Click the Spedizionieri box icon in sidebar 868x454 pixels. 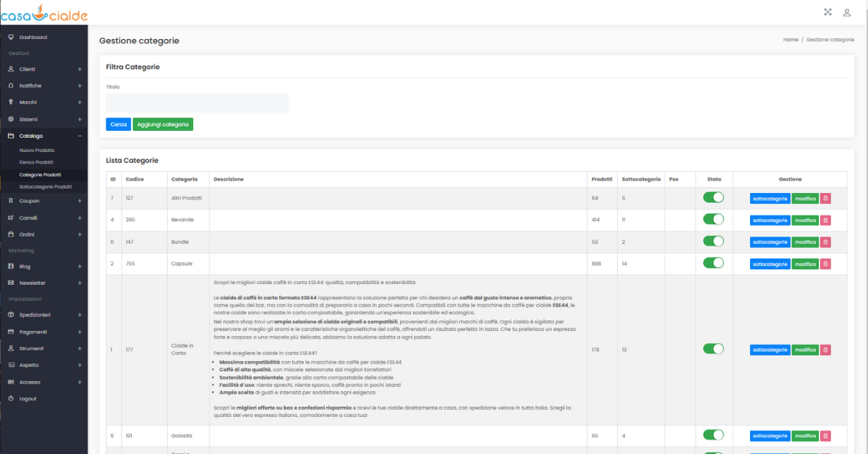click(x=11, y=315)
